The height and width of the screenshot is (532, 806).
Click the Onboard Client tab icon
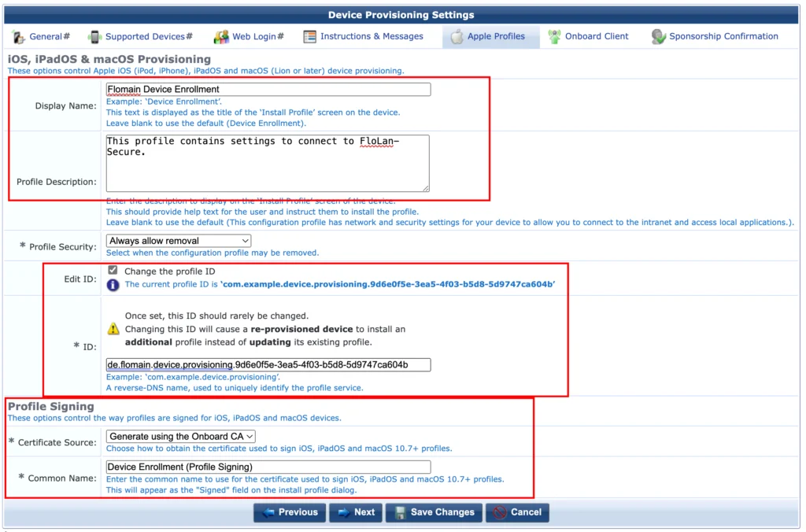[554, 37]
